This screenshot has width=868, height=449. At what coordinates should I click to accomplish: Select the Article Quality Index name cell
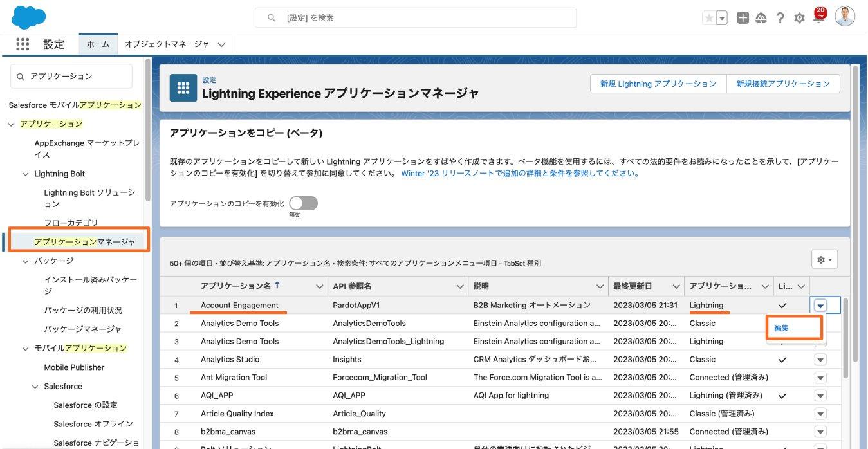coord(237,414)
